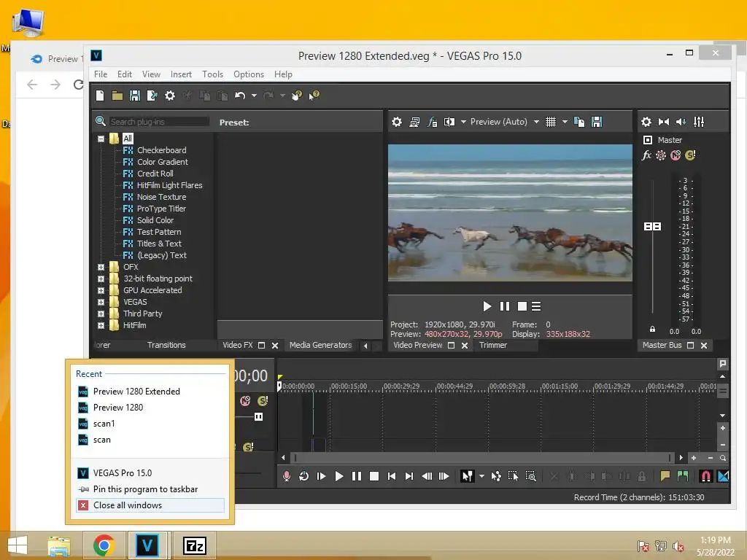Screen dimensions: 747x560
Task: Click the Video Output FX icon
Action: 432,122
